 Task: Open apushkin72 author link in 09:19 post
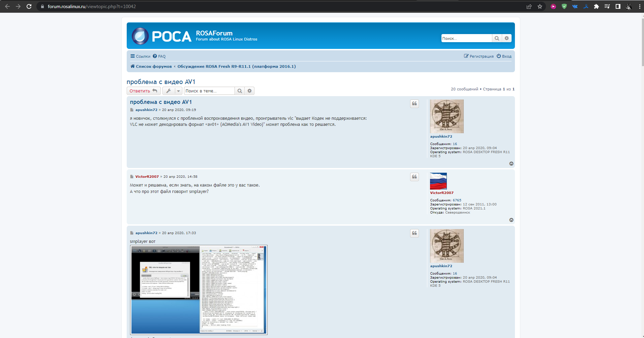pos(146,110)
